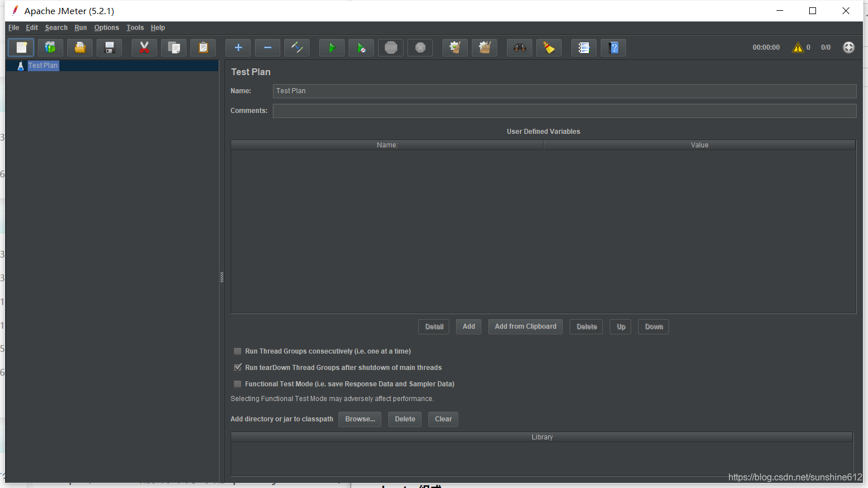Click the panel divider collapse handle
This screenshot has width=868, height=488.
point(222,277)
